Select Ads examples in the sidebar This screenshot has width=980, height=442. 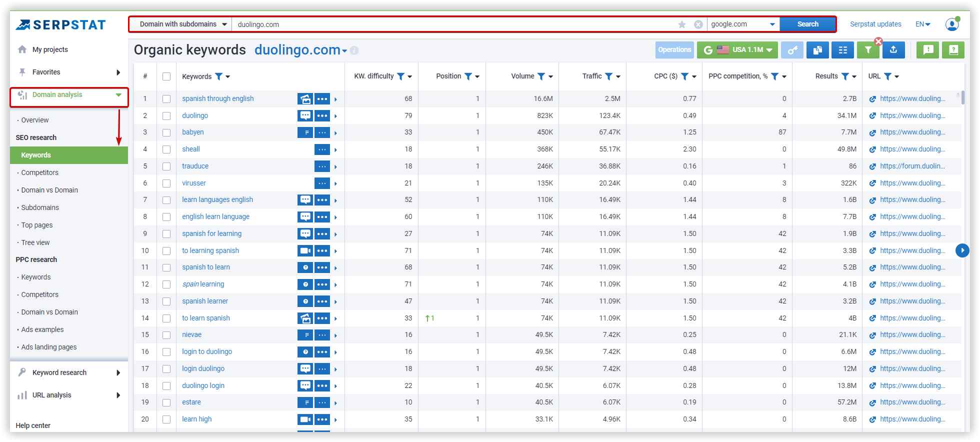coord(42,329)
